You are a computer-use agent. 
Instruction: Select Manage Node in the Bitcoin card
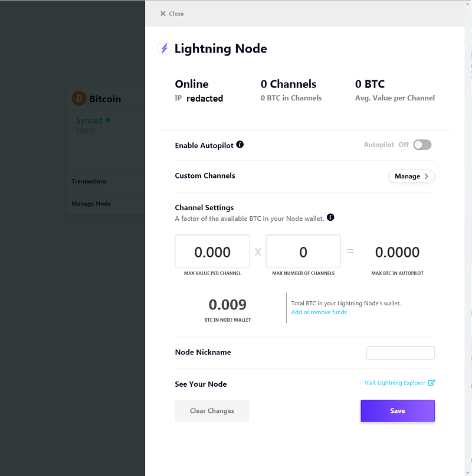coord(91,204)
